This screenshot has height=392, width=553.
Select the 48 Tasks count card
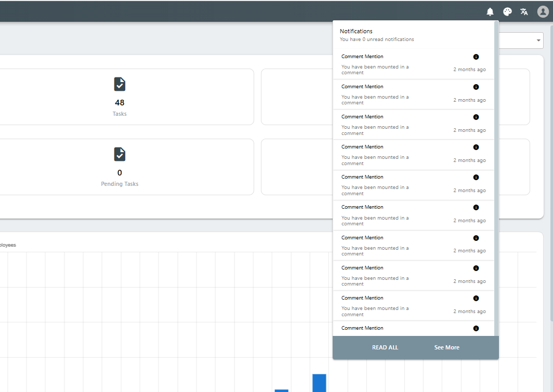[x=120, y=97]
